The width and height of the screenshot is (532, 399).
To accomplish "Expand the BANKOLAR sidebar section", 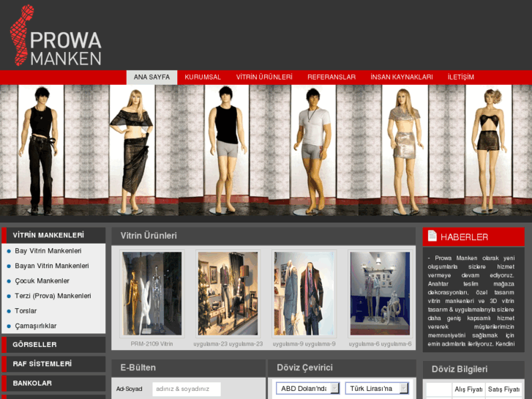I will click(x=53, y=383).
